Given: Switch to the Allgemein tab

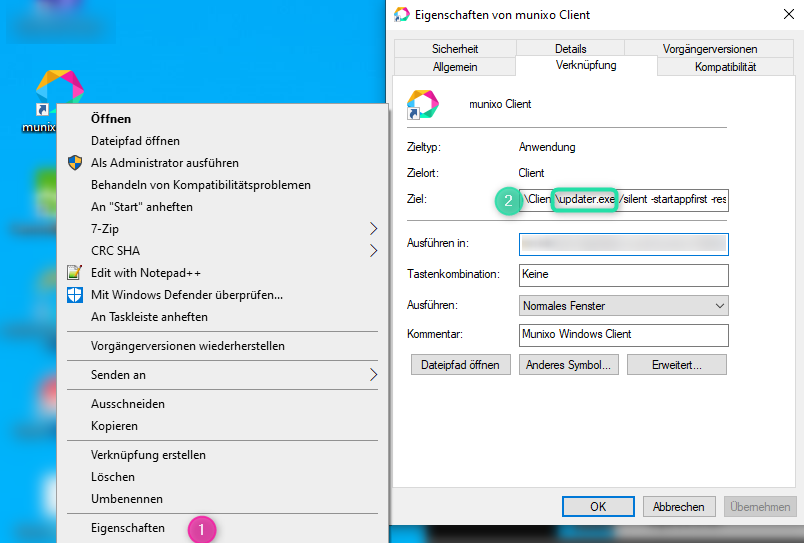Looking at the screenshot, I should point(455,67).
